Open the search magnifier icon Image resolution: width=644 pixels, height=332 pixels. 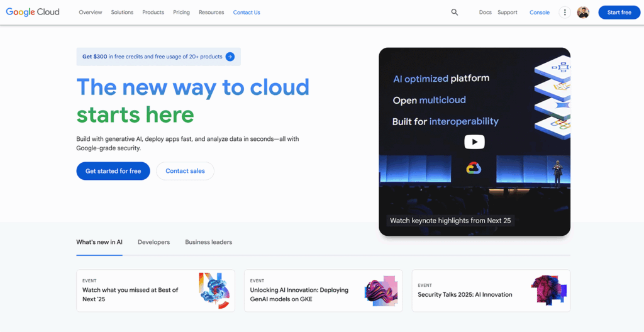tap(454, 13)
